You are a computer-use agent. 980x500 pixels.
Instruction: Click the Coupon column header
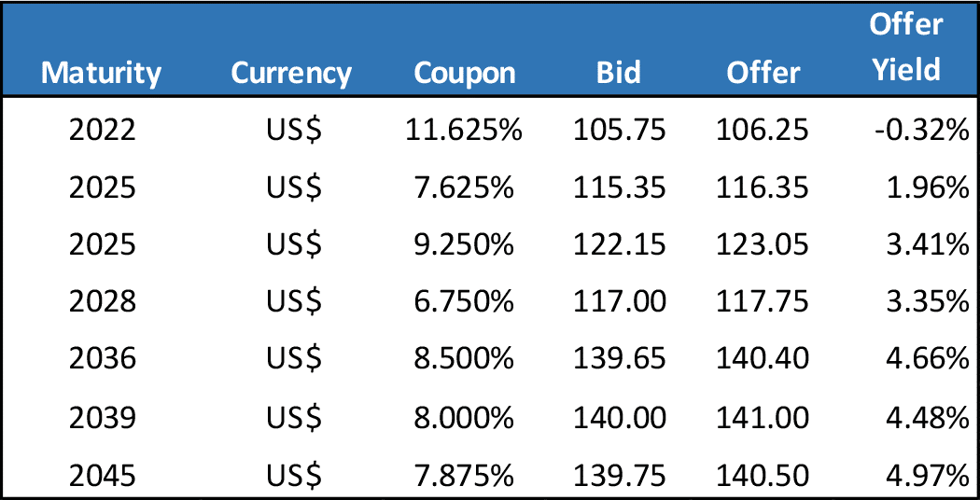click(464, 73)
